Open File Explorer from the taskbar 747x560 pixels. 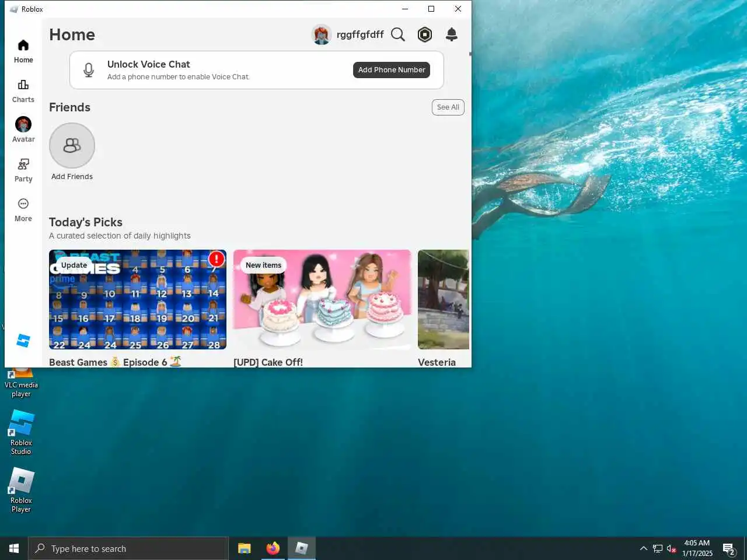coord(245,548)
